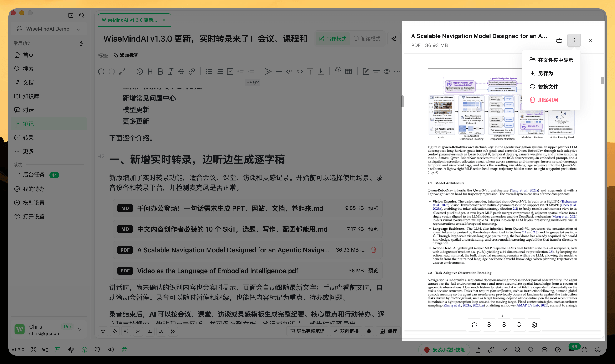Expand the Chris account panel chevron

[79, 329]
